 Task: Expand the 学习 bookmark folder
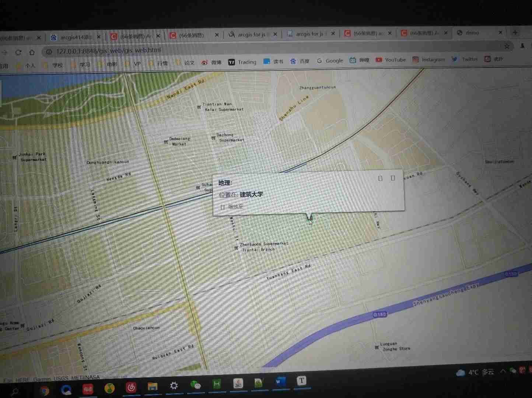point(81,65)
